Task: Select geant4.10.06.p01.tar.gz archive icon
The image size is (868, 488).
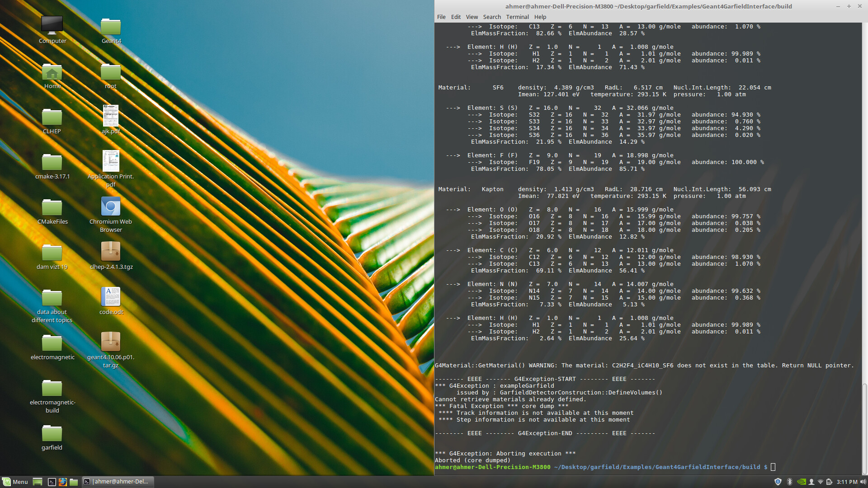Action: click(111, 350)
